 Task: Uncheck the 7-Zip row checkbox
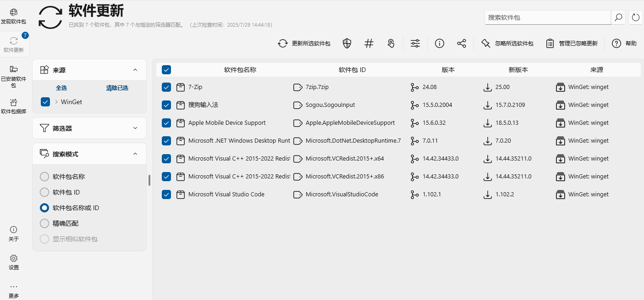[166, 87]
